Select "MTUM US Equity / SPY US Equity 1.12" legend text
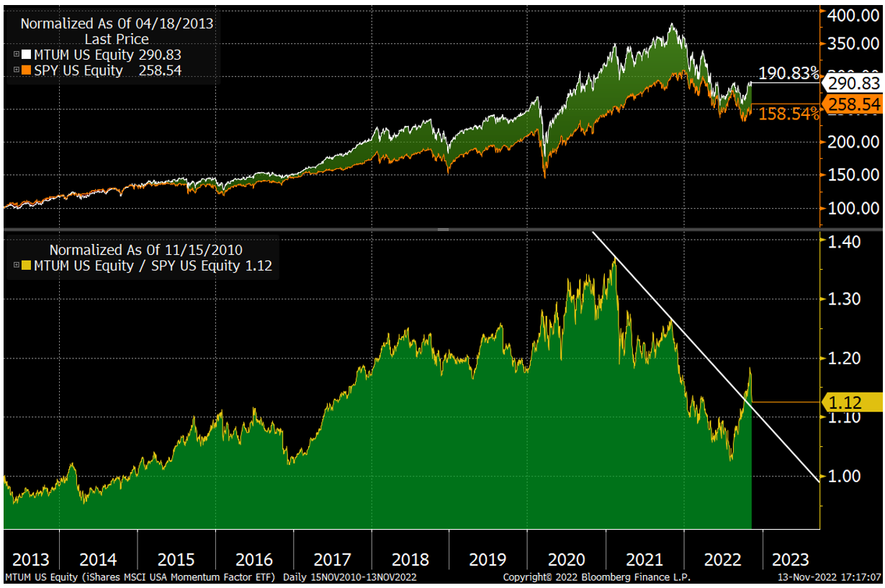 pos(151,266)
